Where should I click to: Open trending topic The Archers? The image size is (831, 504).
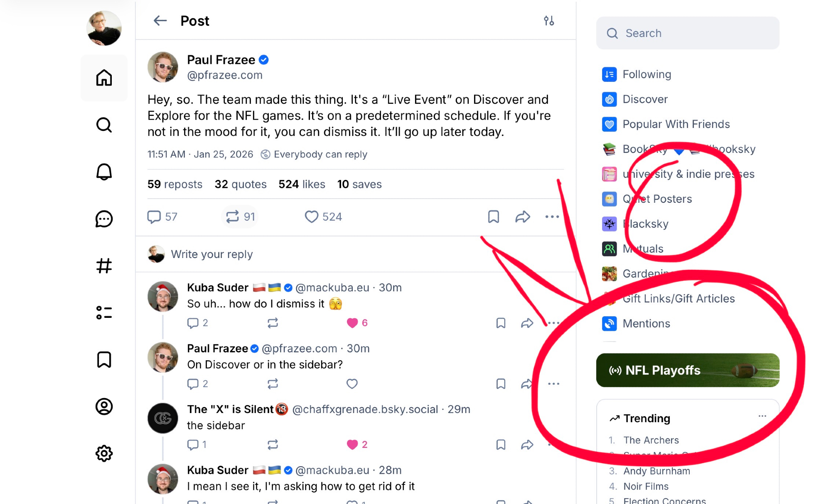651,440
